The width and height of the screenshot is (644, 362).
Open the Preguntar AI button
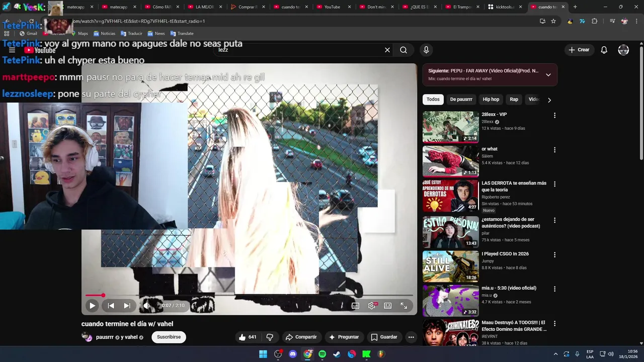click(344, 337)
